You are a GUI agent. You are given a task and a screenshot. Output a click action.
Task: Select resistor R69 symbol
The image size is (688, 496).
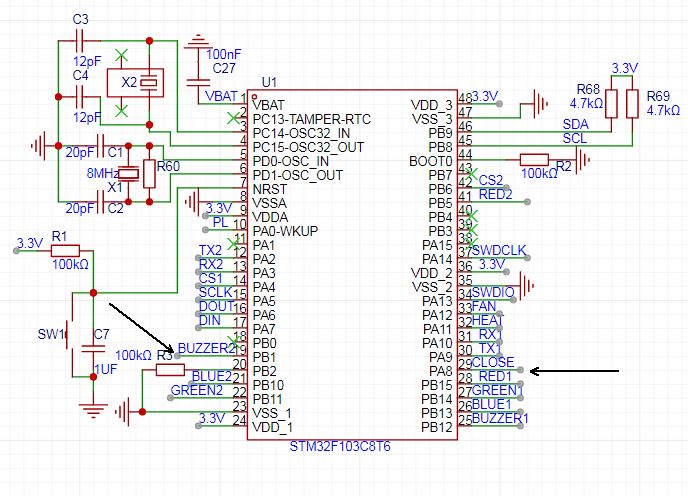pyautogui.click(x=632, y=104)
